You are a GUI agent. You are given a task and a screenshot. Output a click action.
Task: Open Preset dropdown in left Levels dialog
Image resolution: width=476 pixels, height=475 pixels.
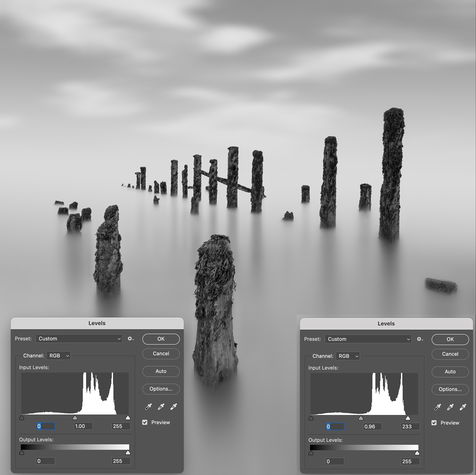[x=79, y=339]
